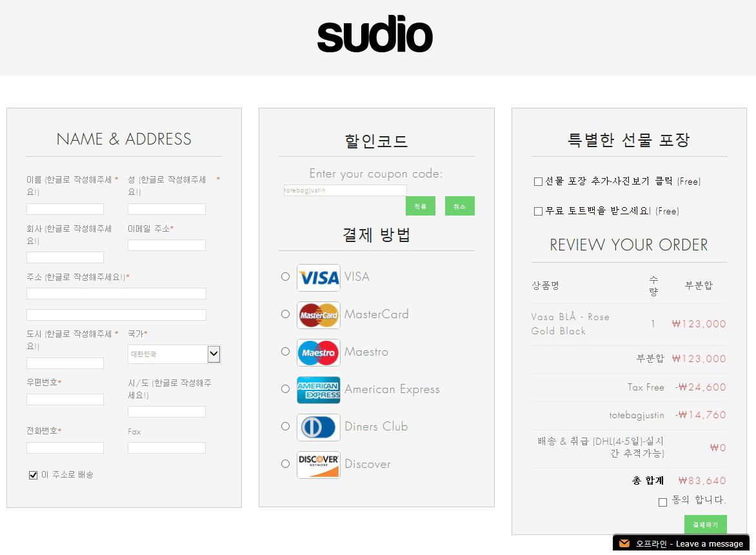Select the American Express radio button
Viewport: 756px width, 555px height.
tap(285, 388)
